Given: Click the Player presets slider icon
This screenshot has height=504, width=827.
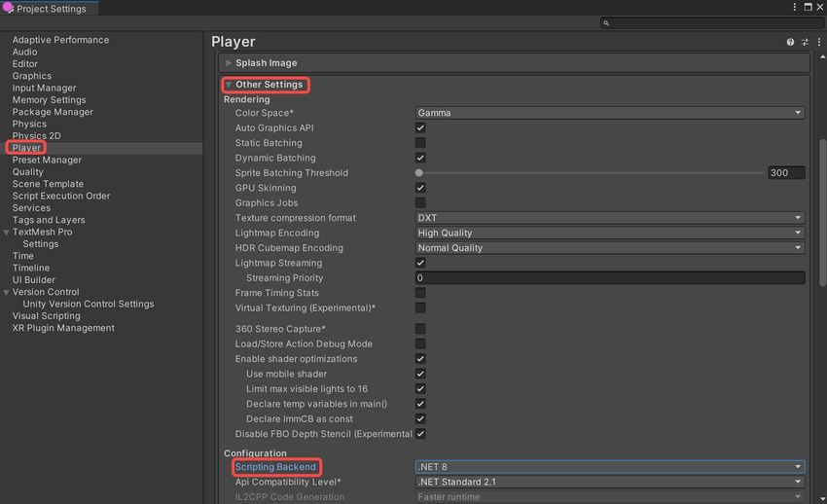Looking at the screenshot, I should 805,43.
